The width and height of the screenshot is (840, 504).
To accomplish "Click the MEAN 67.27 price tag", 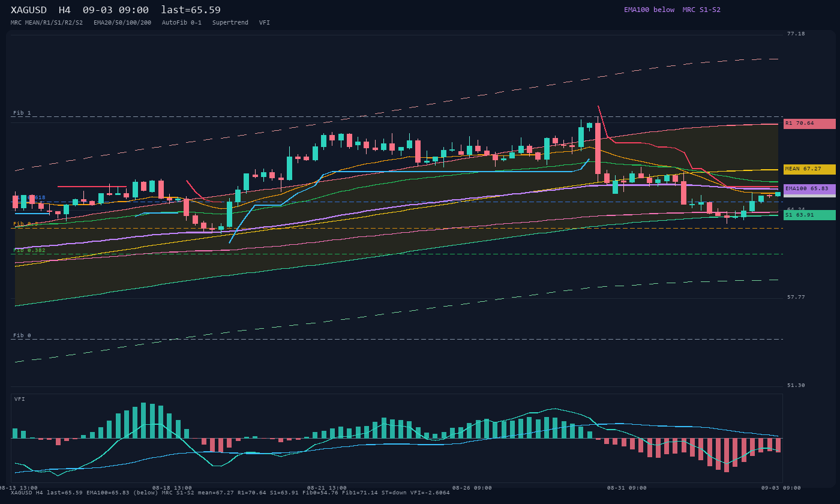I will [809, 169].
